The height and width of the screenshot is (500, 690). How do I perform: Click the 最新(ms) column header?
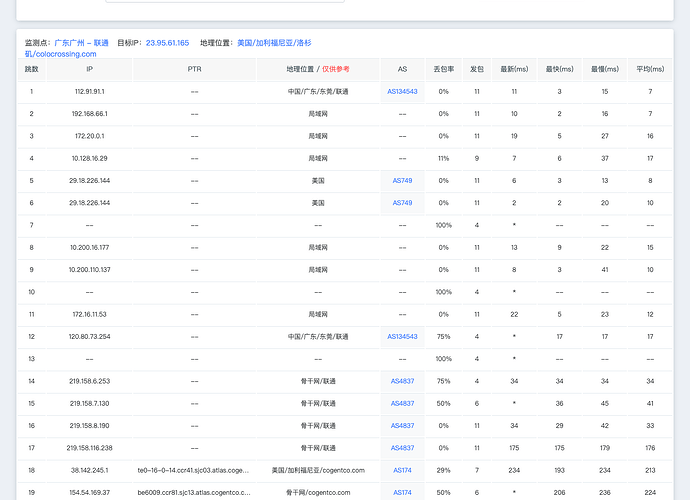tap(514, 69)
